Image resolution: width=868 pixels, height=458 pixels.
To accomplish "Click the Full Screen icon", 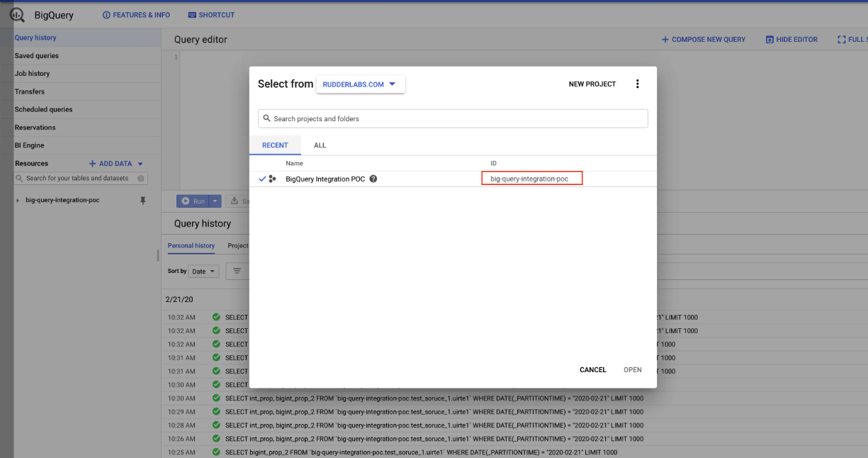I will click(x=841, y=40).
